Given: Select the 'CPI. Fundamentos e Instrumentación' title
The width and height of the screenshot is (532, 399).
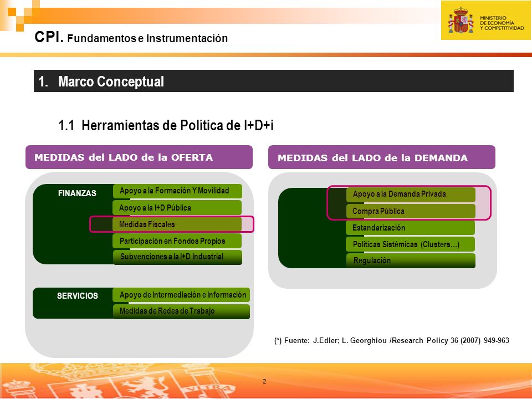Looking at the screenshot, I should tap(131, 37).
